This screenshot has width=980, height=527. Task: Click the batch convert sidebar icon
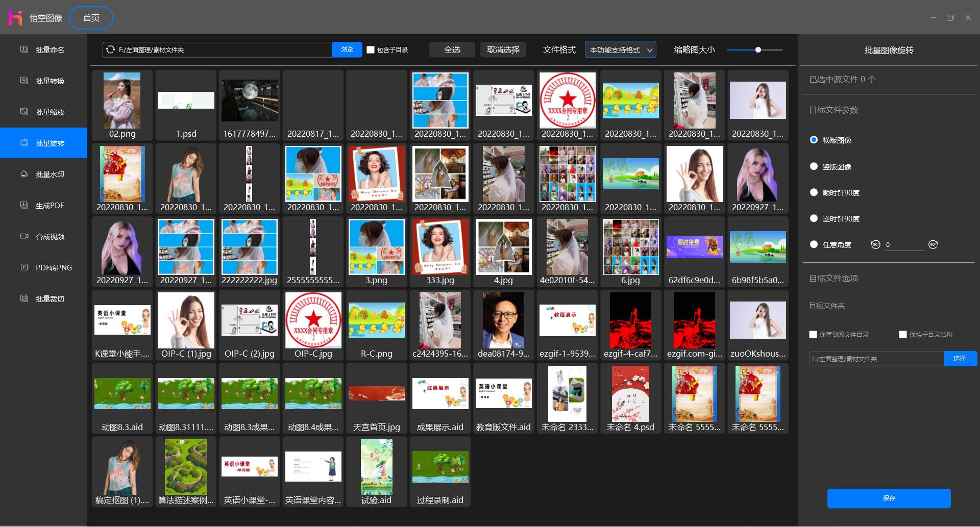pos(24,81)
